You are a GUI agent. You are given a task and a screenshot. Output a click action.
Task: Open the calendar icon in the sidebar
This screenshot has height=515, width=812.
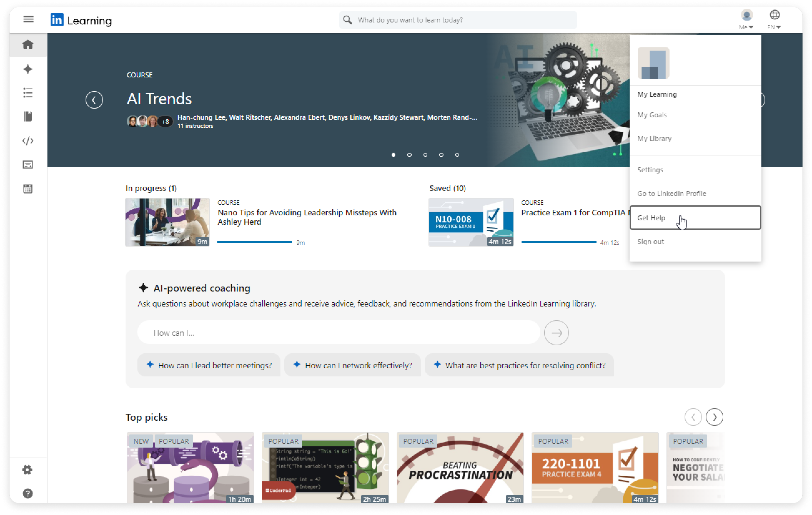pyautogui.click(x=28, y=189)
